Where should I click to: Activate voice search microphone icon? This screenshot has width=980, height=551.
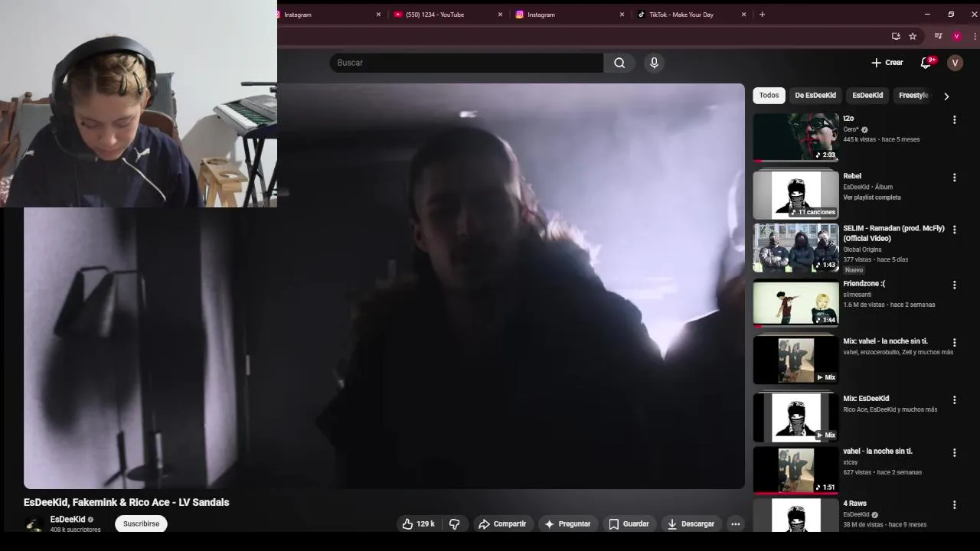click(x=654, y=63)
